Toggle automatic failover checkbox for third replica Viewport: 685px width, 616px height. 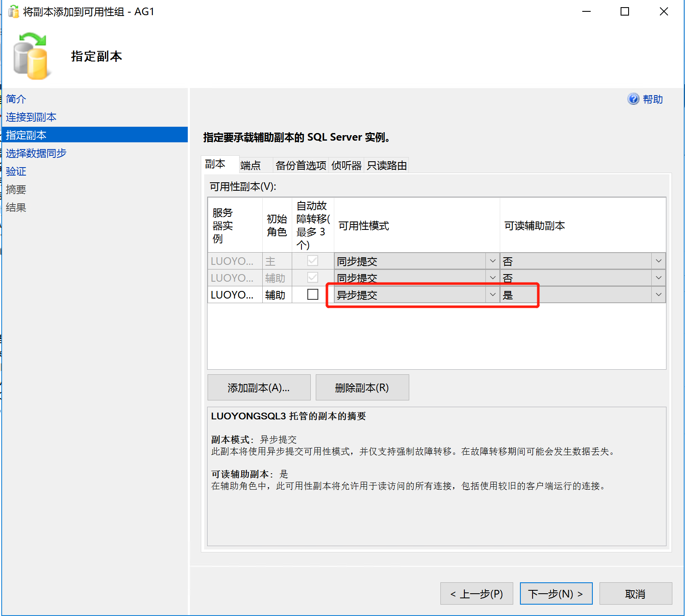coord(313,294)
